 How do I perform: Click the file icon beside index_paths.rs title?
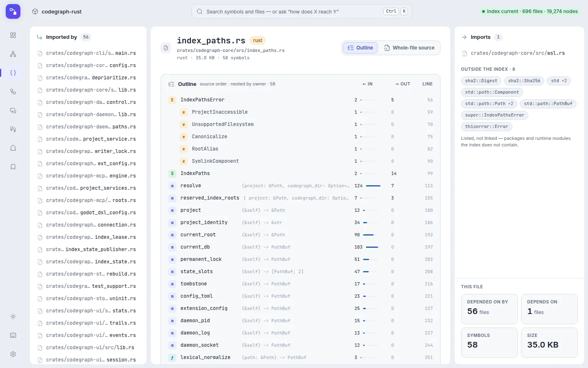pos(166,48)
